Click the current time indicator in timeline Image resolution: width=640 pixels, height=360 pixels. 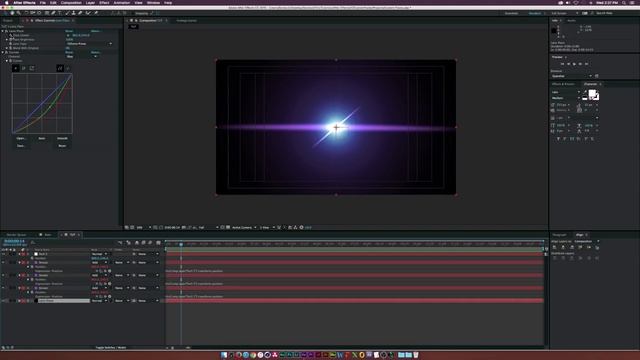tap(181, 244)
